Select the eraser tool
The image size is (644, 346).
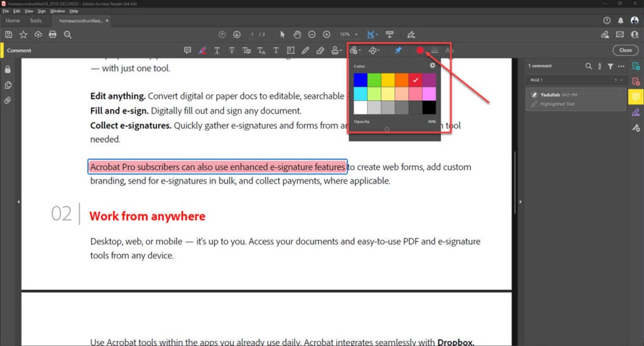[x=320, y=50]
